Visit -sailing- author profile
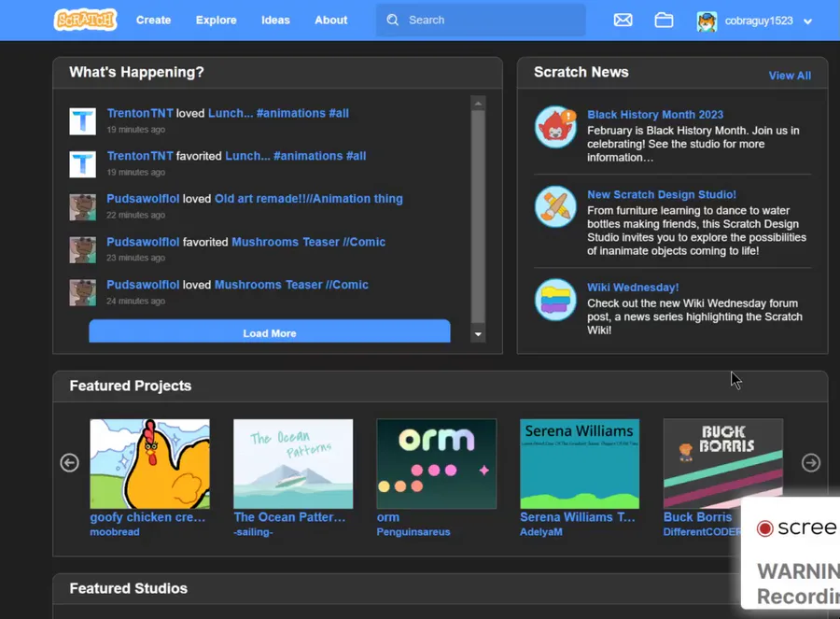This screenshot has width=840, height=619. click(253, 532)
